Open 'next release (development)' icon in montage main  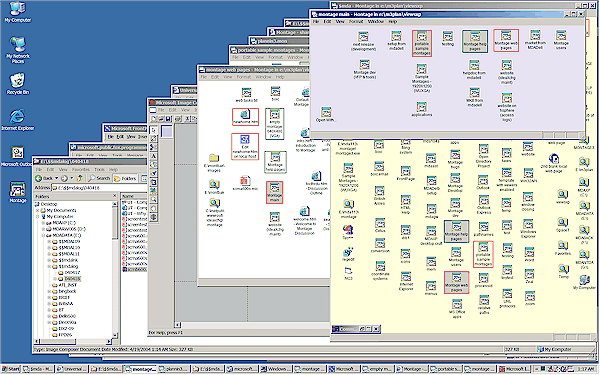(x=363, y=41)
